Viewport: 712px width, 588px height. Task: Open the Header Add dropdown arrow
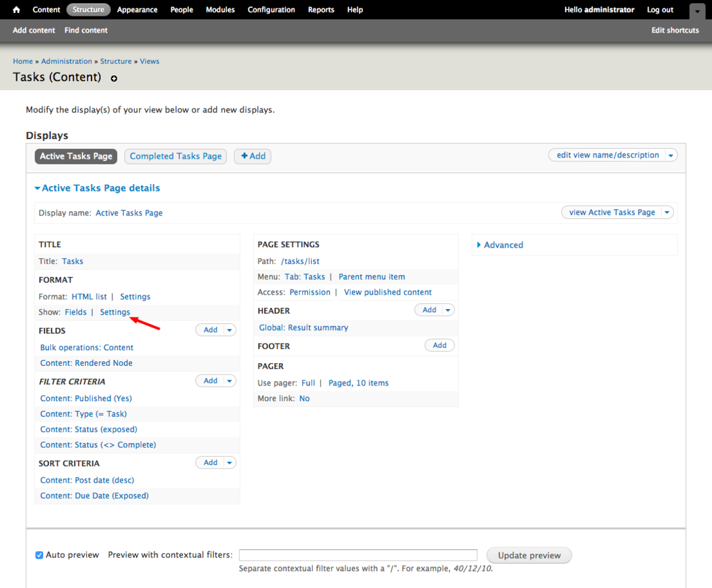[448, 310]
